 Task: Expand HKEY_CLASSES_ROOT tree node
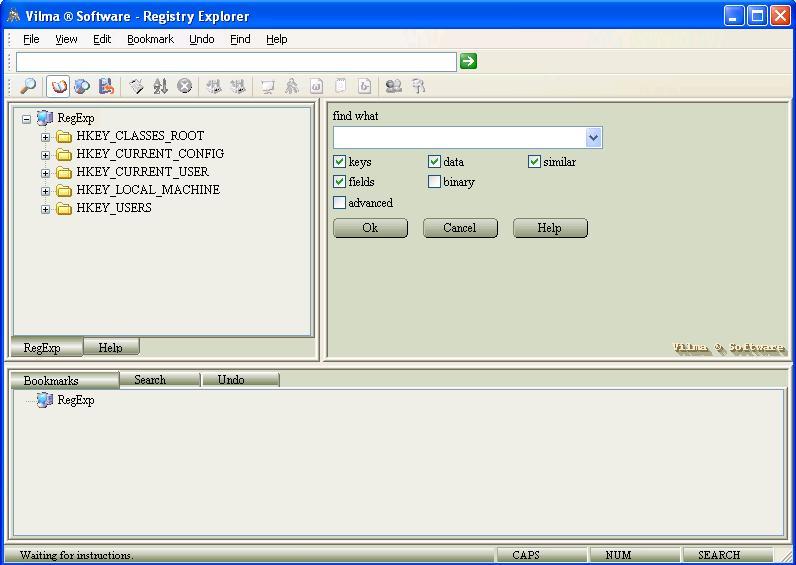(x=45, y=137)
